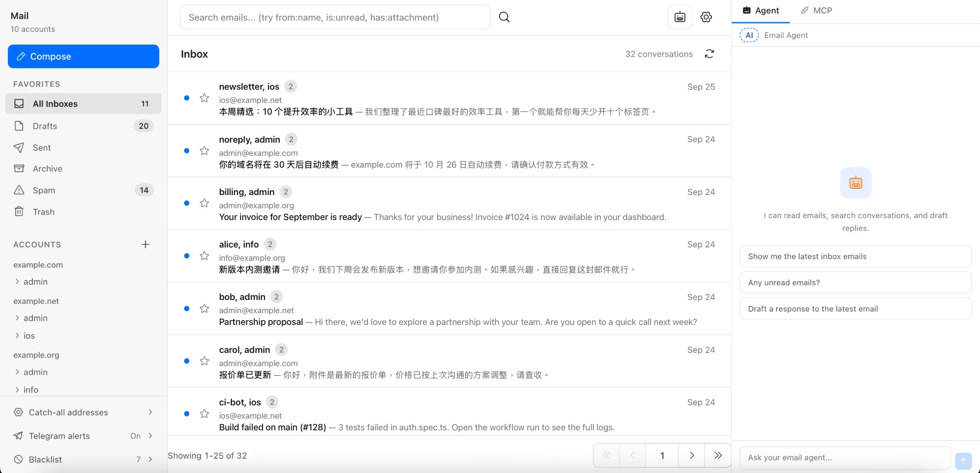Click the Compose button
The width and height of the screenshot is (980, 473).
(83, 56)
